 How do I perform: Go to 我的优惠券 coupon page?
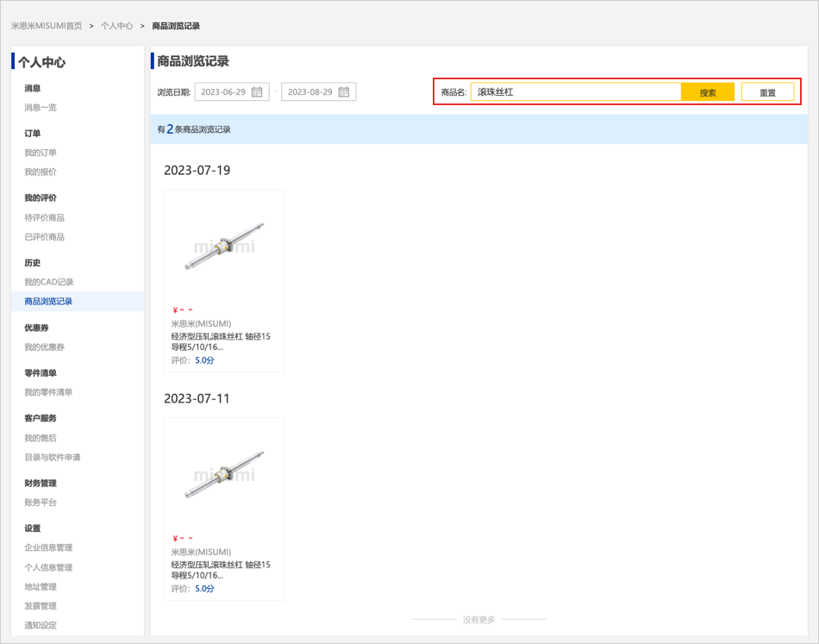tap(44, 347)
